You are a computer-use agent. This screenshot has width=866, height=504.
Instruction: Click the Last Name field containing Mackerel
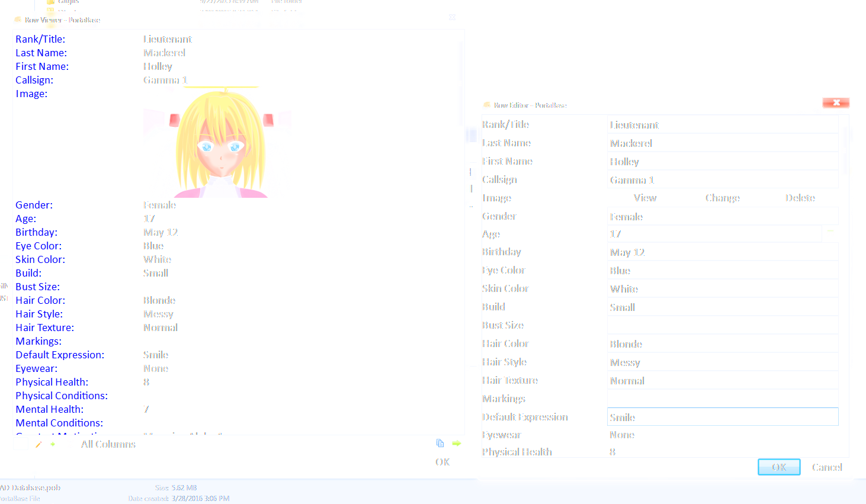723,143
